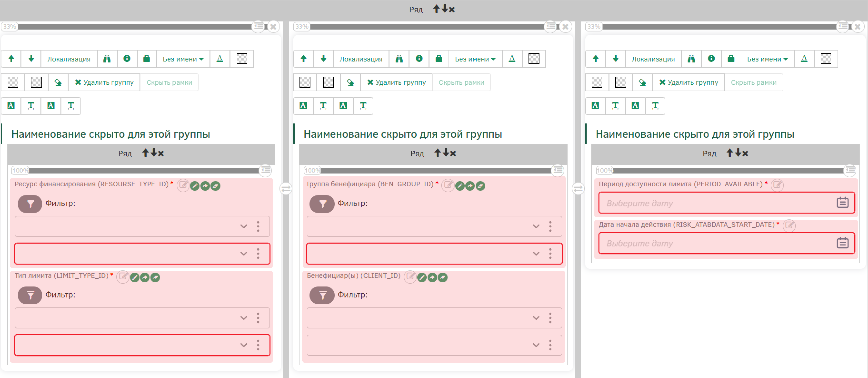Remove the Ряд inside the second group
The image size is (868, 378).
(453, 153)
